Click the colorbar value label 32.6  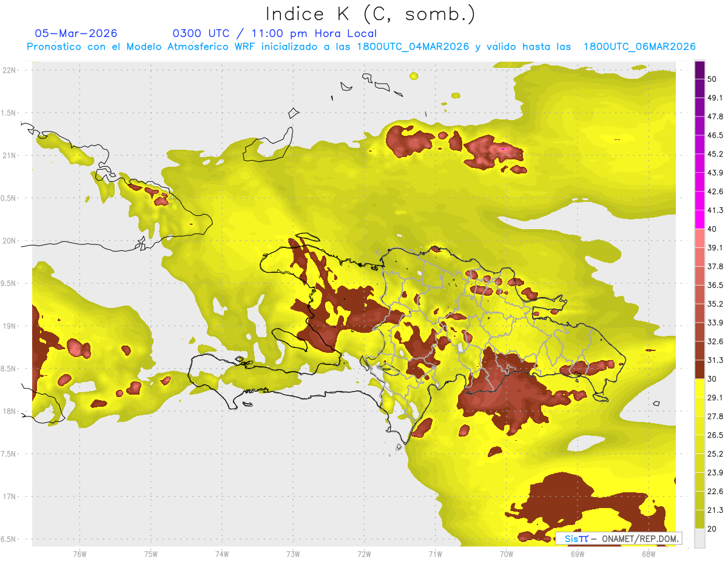pyautogui.click(x=715, y=341)
